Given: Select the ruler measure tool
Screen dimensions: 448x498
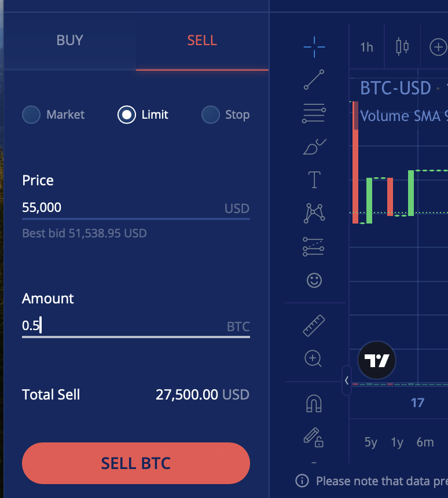Looking at the screenshot, I should [313, 325].
